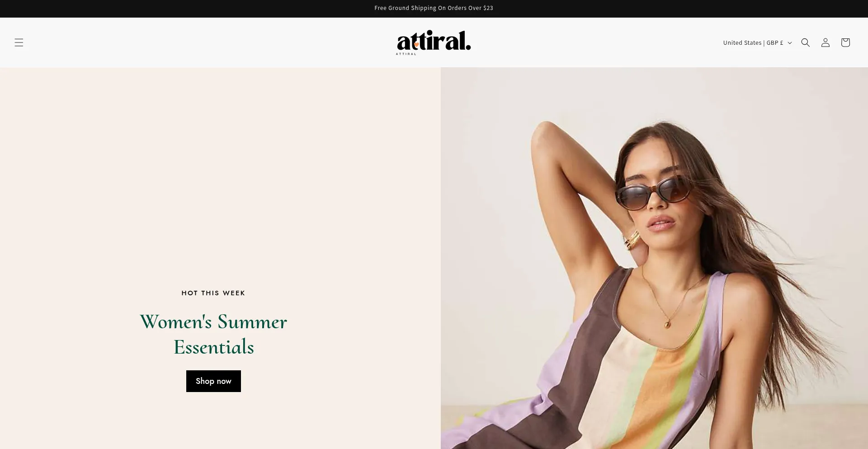
Task: Open the search magnifier icon
Action: pyautogui.click(x=805, y=43)
